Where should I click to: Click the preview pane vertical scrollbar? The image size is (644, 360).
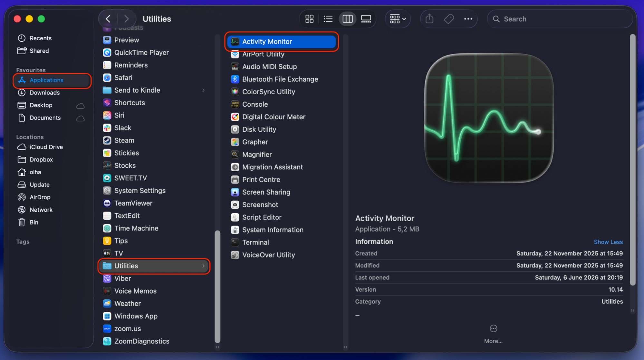point(632,160)
